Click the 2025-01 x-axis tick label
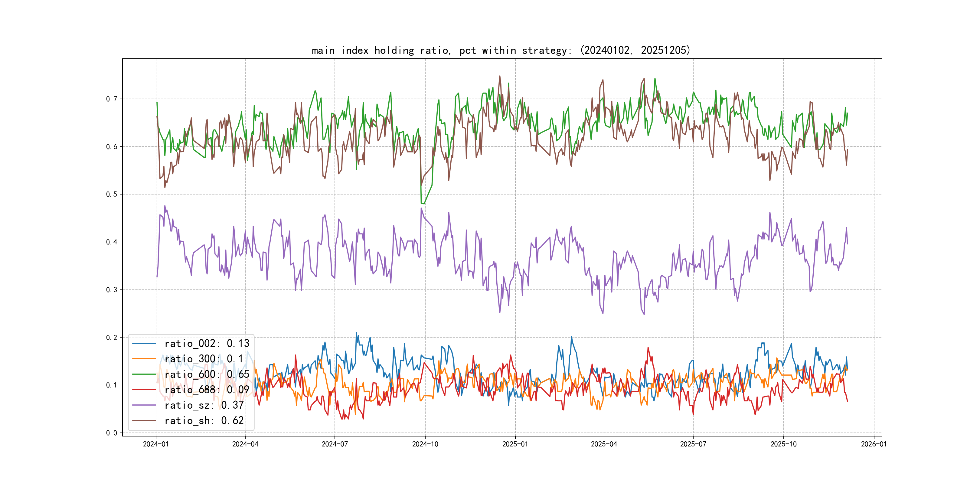This screenshot has width=980, height=490. coord(515,444)
